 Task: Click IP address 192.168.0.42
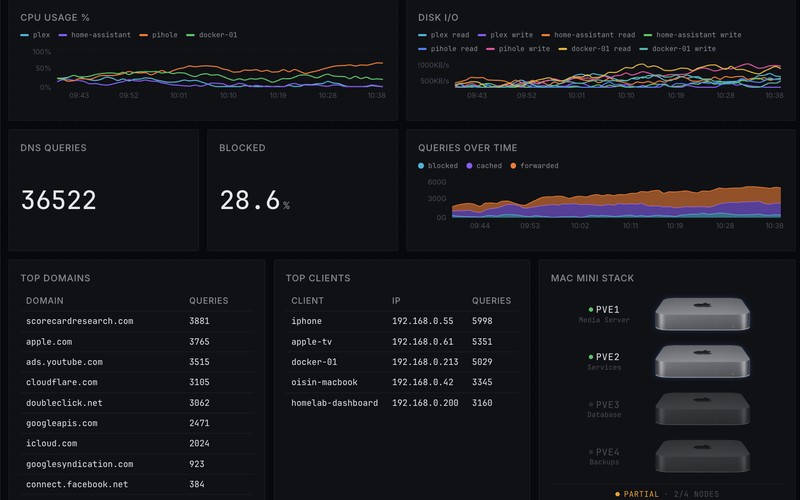(422, 382)
